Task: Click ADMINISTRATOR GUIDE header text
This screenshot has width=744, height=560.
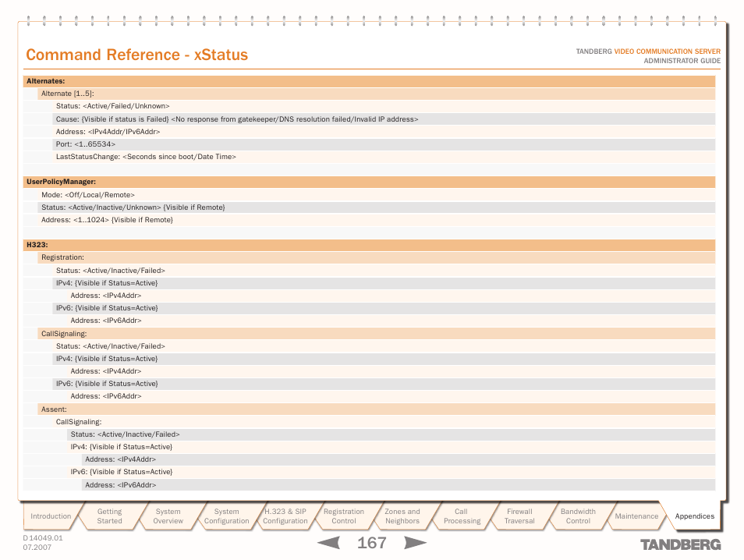Action: click(x=682, y=61)
